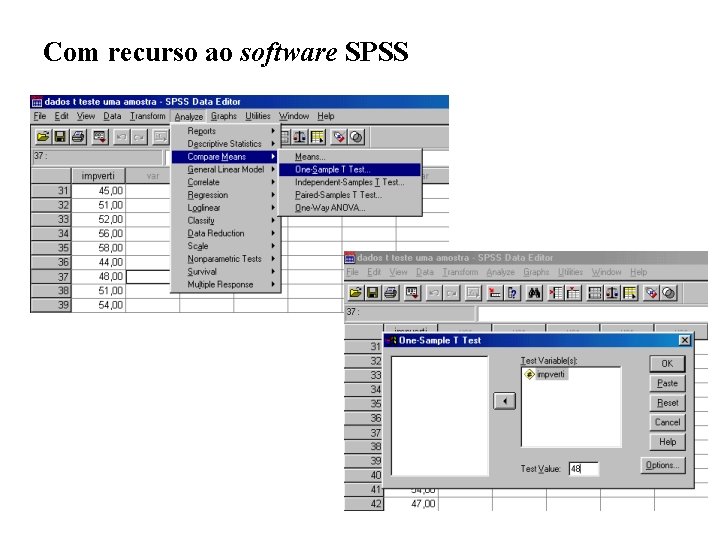Click the Go to Chart icon in the right window
The image size is (720, 540).
[473, 292]
